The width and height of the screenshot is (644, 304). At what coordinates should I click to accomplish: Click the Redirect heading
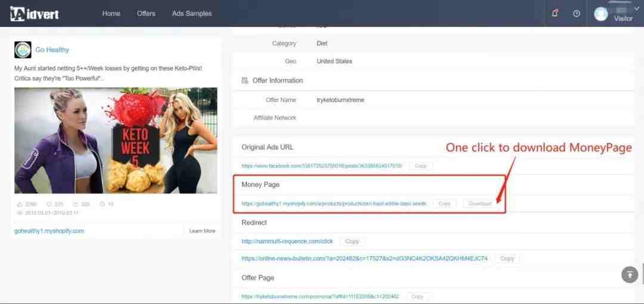click(x=254, y=223)
